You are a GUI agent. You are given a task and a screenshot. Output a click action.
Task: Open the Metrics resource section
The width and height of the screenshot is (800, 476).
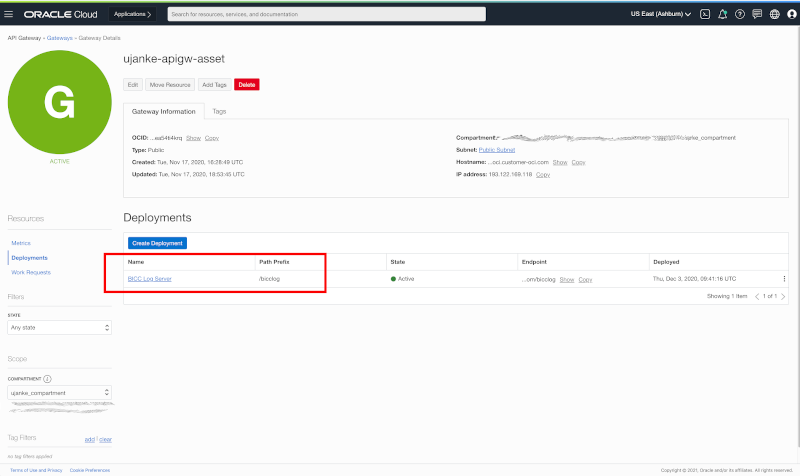point(21,243)
